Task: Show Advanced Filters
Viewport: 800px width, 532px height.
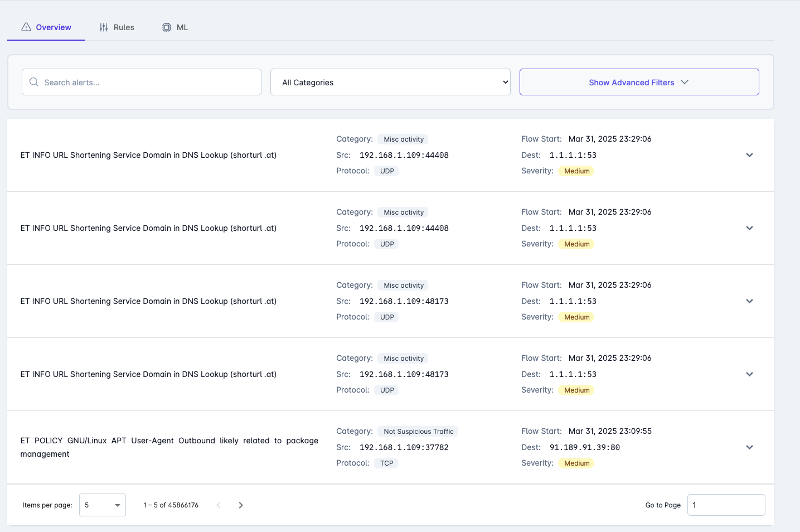Action: (639, 82)
